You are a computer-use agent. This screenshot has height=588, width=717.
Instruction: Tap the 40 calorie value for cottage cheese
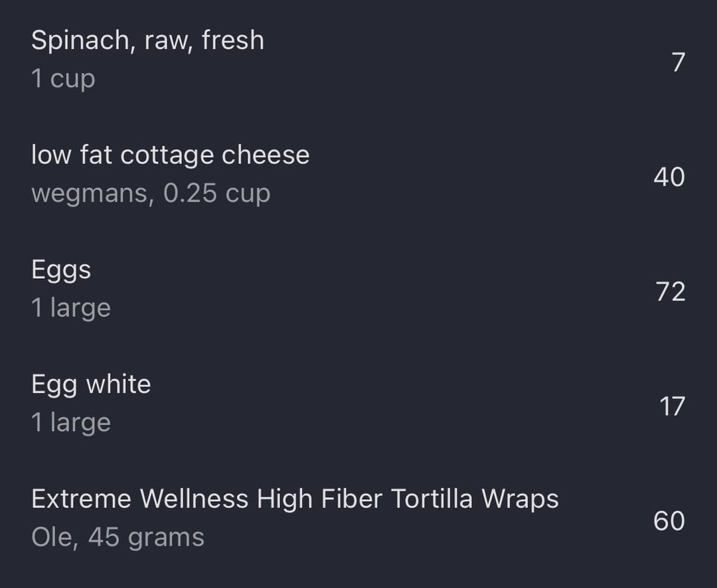[x=669, y=177]
